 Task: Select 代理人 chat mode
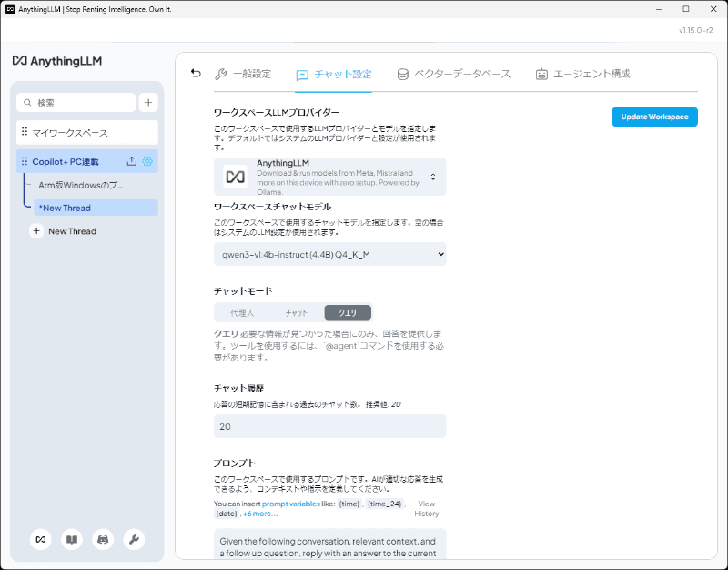pos(242,312)
